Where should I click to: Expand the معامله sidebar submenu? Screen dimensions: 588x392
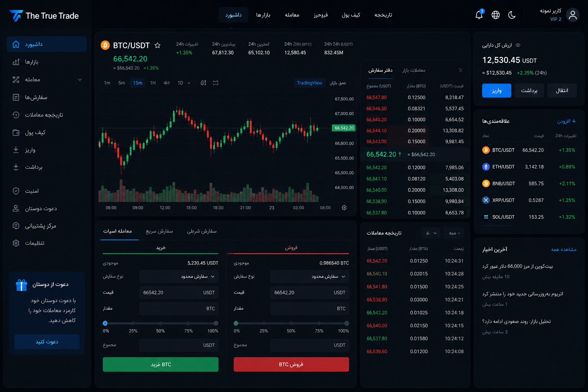[80, 80]
